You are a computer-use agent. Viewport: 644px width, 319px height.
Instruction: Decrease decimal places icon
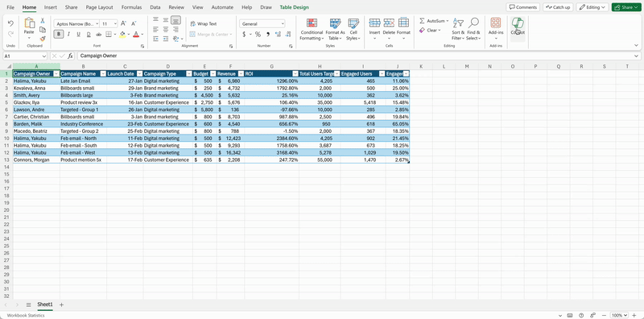click(288, 35)
